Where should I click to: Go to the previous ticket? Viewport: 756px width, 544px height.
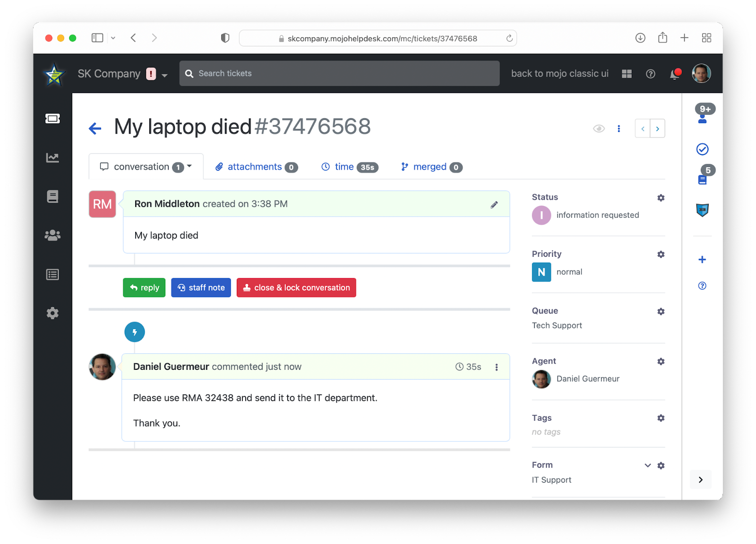[643, 128]
